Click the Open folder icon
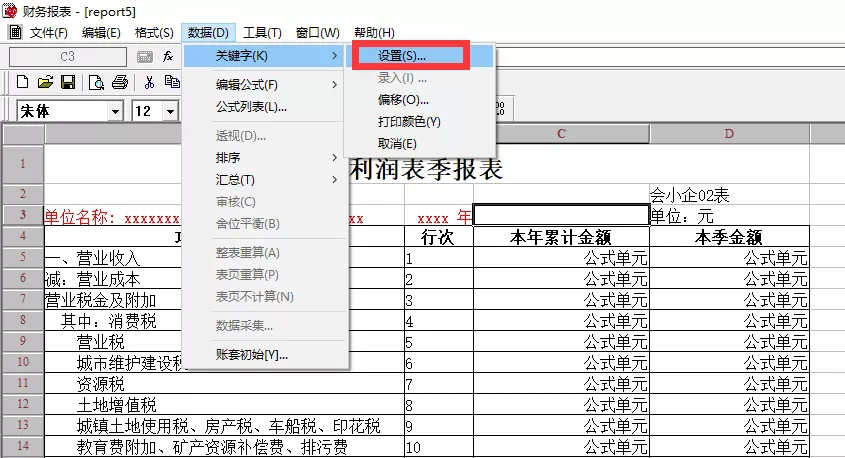This screenshot has height=458, width=845. coord(45,83)
